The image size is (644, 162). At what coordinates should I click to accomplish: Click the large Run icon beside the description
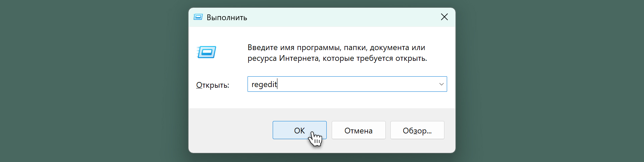click(x=207, y=52)
